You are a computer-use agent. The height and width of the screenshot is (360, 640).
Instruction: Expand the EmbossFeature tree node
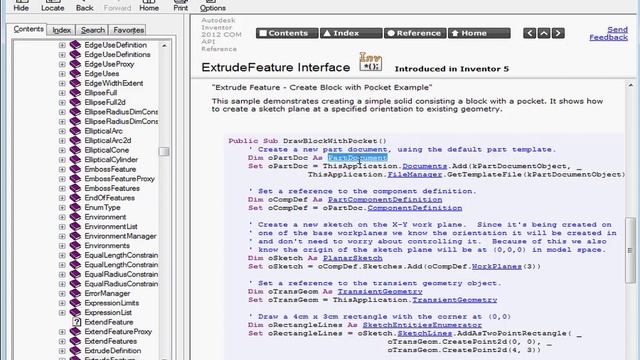[x=62, y=169]
